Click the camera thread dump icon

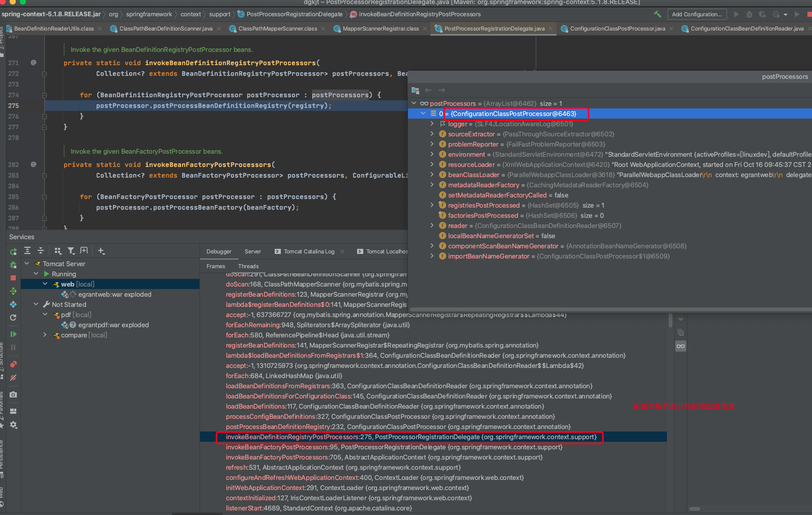click(x=13, y=394)
